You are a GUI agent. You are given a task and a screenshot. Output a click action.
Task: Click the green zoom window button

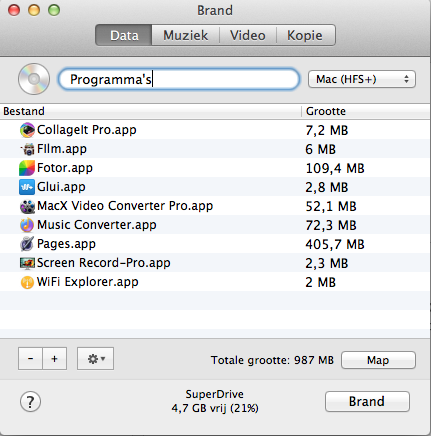point(54,10)
